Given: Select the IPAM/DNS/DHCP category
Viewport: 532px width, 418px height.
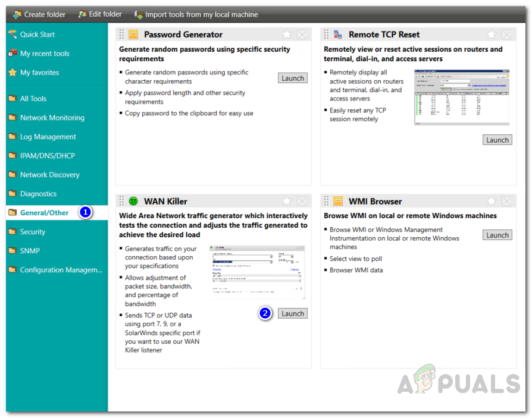Looking at the screenshot, I should point(48,155).
